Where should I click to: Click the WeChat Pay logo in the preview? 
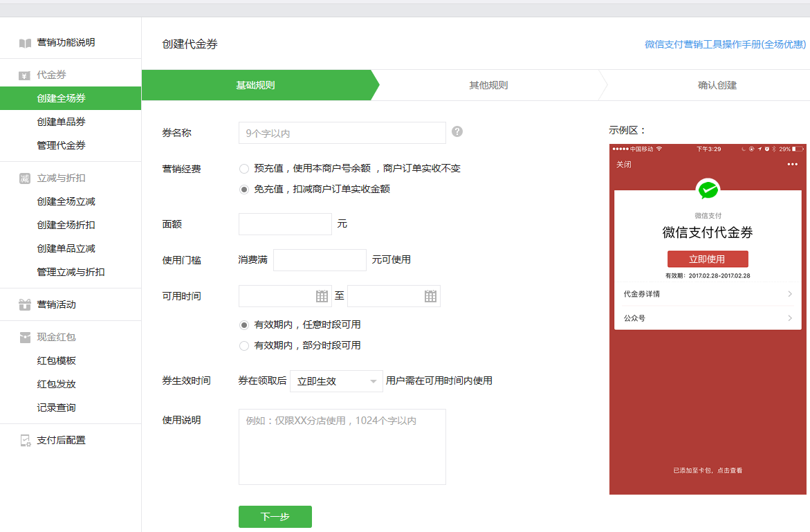pyautogui.click(x=708, y=190)
